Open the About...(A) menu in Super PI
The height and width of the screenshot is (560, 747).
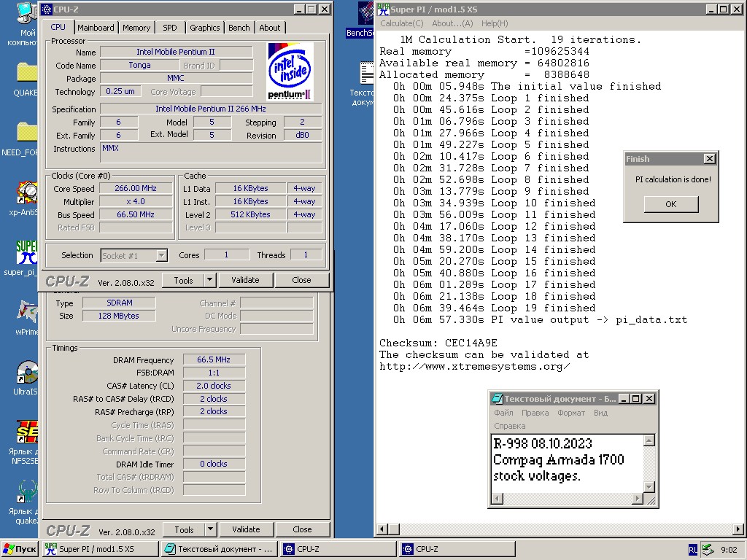452,23
